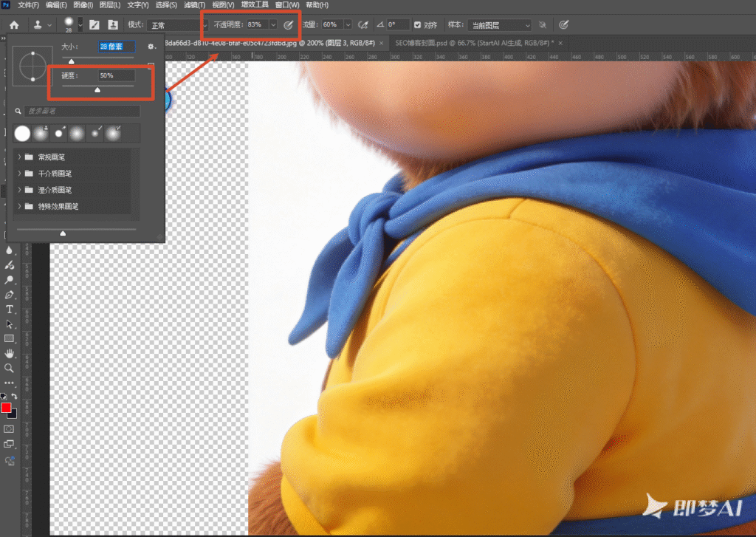
Task: Open the 文件(F) menu
Action: pyautogui.click(x=28, y=5)
